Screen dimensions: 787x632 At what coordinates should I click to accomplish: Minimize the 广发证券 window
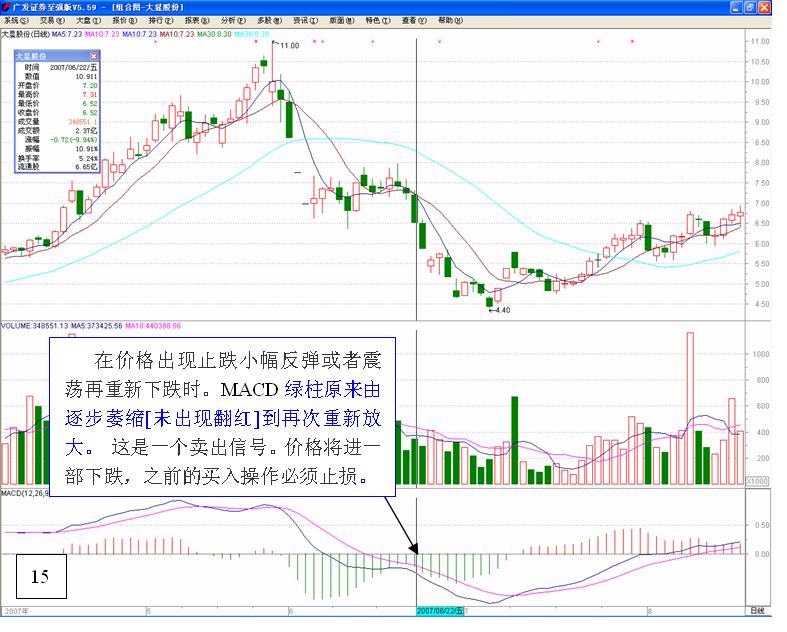click(x=736, y=8)
